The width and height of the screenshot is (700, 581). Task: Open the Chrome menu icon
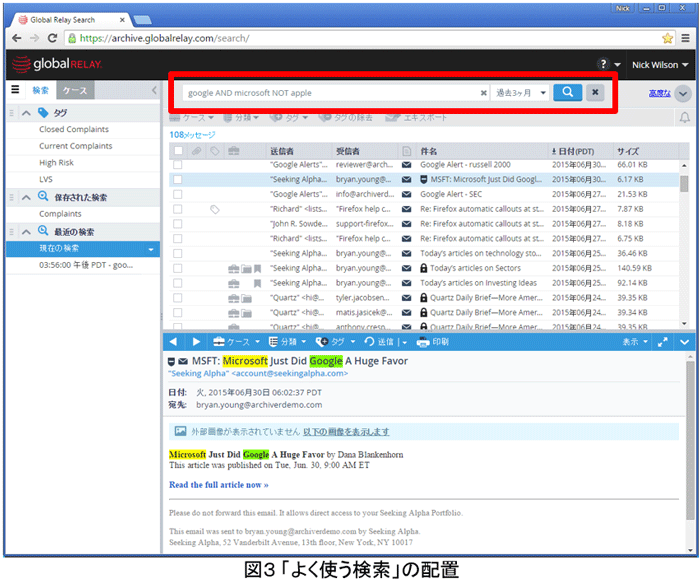[x=685, y=38]
